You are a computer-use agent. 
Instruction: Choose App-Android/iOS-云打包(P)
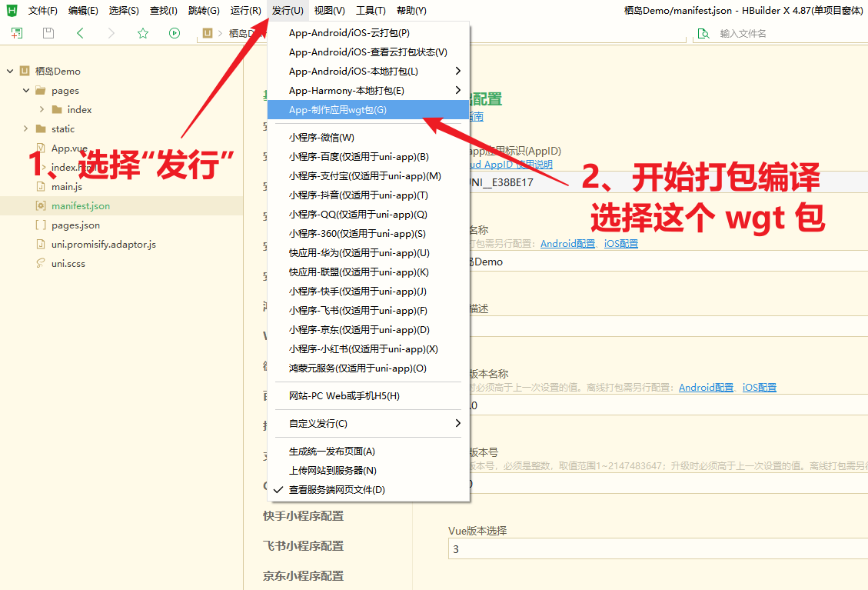pyautogui.click(x=368, y=32)
